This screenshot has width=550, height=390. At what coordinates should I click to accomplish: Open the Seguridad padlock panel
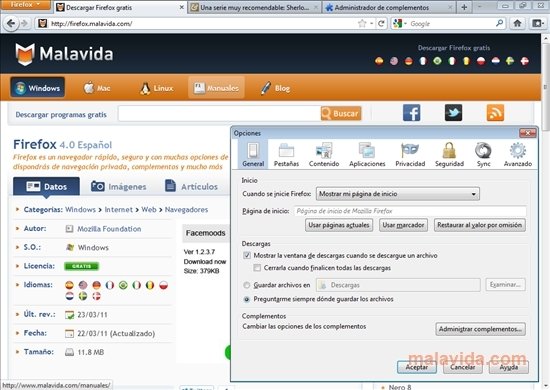(449, 154)
